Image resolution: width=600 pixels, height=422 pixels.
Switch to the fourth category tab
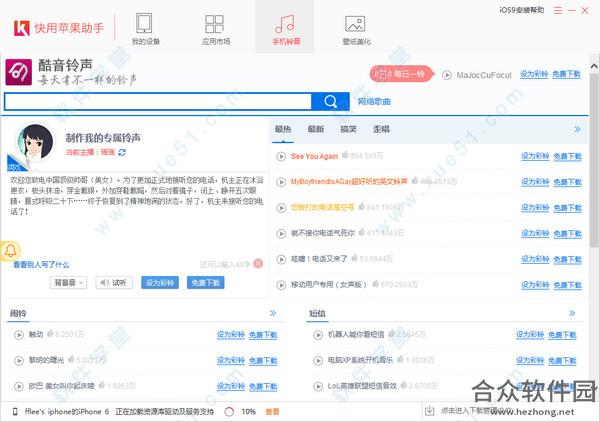pos(381,129)
